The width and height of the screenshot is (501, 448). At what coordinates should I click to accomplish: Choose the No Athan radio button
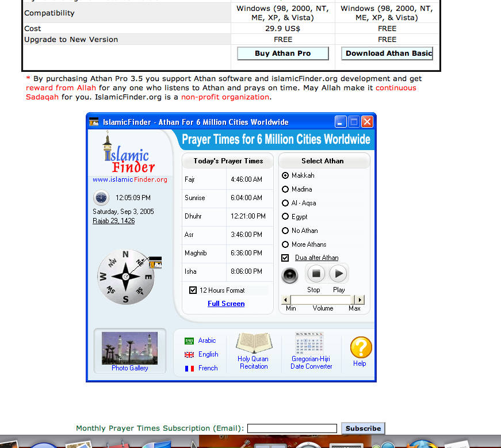click(x=285, y=231)
